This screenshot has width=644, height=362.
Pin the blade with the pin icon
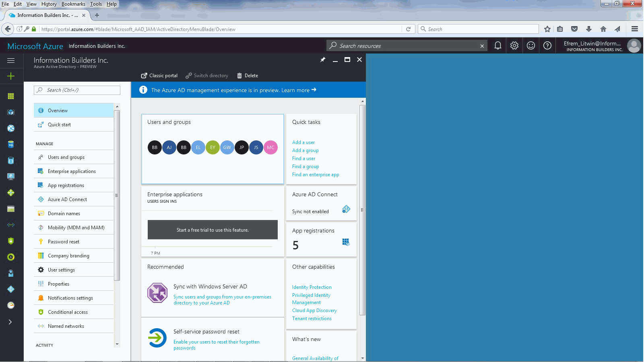(323, 60)
